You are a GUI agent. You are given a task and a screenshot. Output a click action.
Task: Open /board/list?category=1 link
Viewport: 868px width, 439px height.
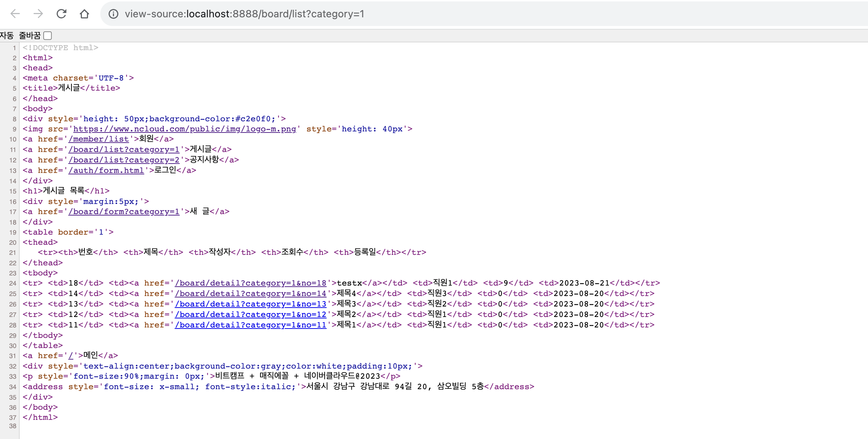pos(124,149)
